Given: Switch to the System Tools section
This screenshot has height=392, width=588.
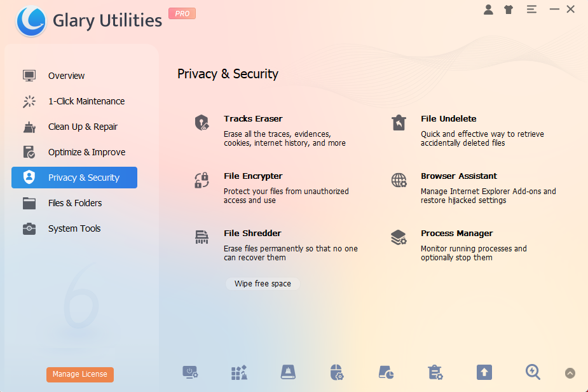Looking at the screenshot, I should pos(74,228).
